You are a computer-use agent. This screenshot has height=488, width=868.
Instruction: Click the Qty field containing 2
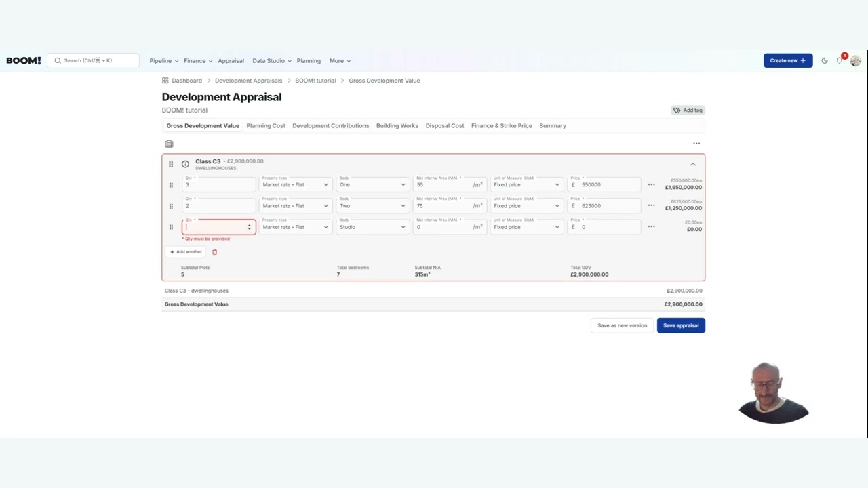click(x=218, y=205)
